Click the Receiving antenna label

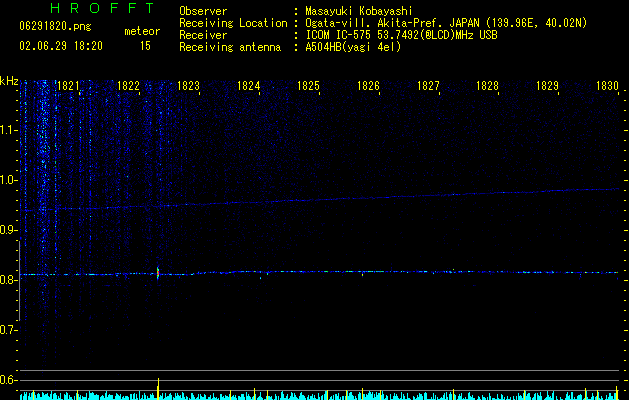(x=230, y=47)
